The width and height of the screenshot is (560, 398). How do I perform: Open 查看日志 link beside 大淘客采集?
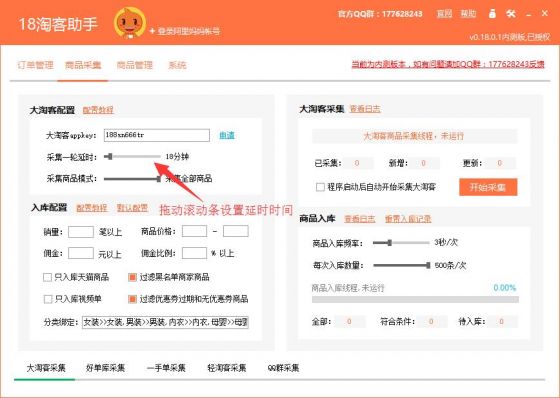[x=365, y=109]
